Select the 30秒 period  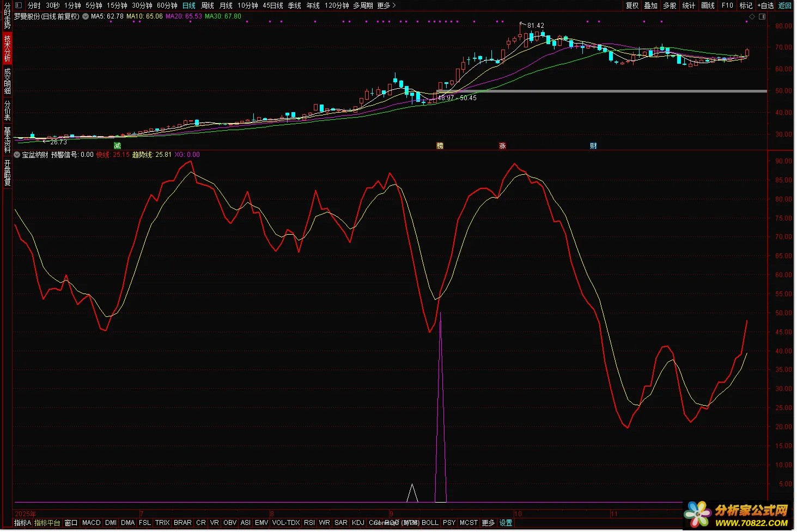pos(53,5)
